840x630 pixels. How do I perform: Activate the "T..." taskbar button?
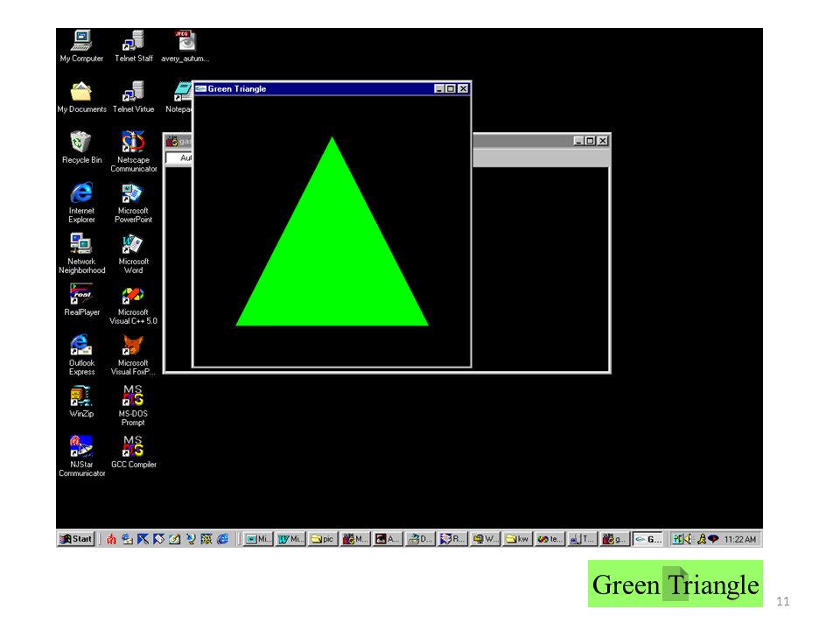click(583, 539)
